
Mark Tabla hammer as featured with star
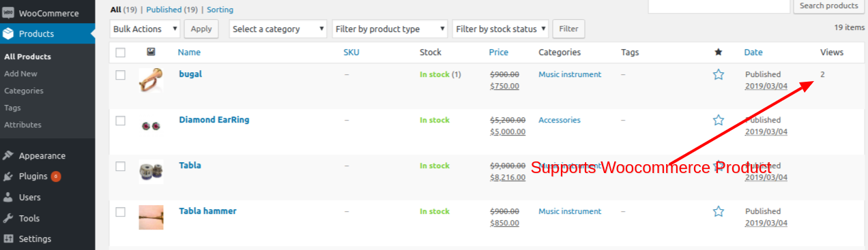718,211
